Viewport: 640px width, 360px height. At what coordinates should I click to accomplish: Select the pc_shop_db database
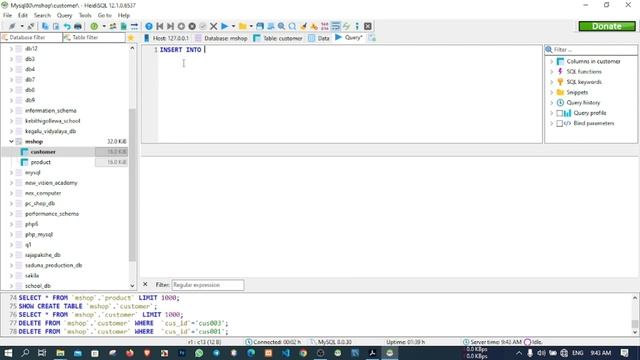point(40,203)
